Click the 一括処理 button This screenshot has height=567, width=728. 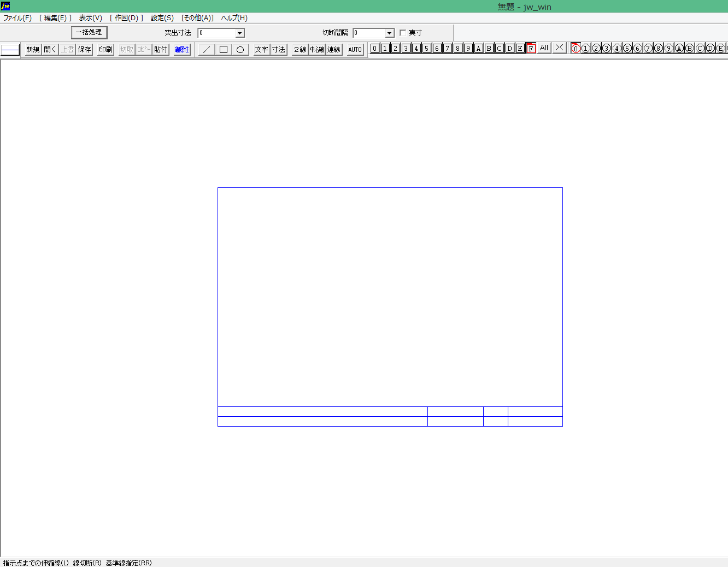pos(89,32)
